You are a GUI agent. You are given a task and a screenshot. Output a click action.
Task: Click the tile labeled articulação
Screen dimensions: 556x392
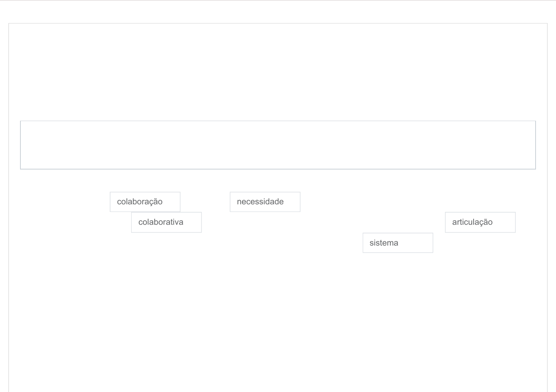pyautogui.click(x=480, y=222)
